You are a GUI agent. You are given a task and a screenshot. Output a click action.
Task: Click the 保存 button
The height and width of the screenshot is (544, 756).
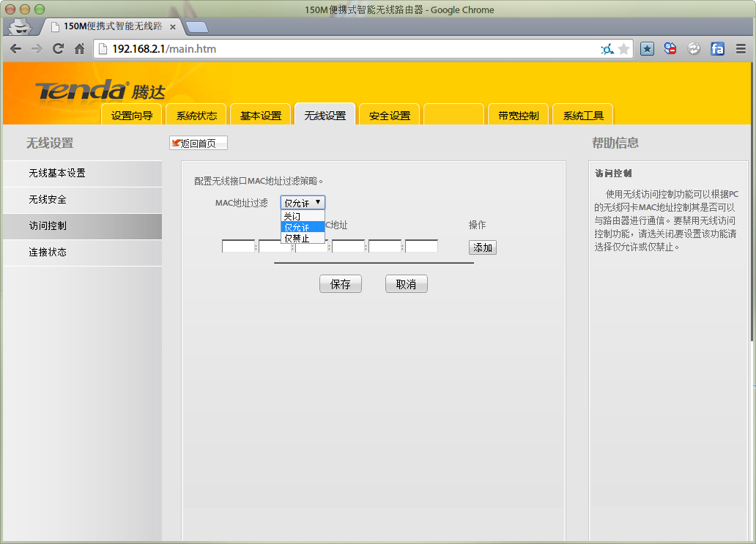pos(341,284)
